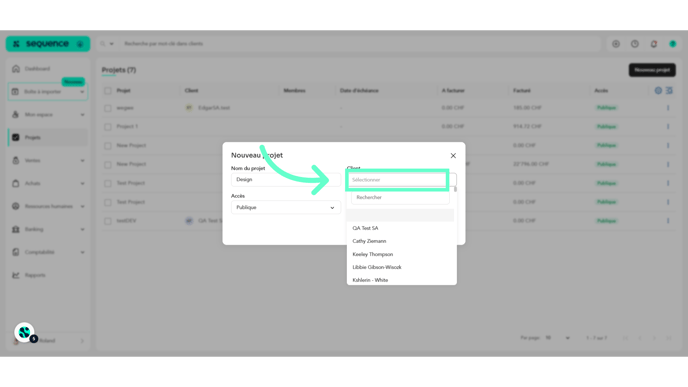688x387 pixels.
Task: Expand the Mon espace chevron
Action: pos(82,115)
